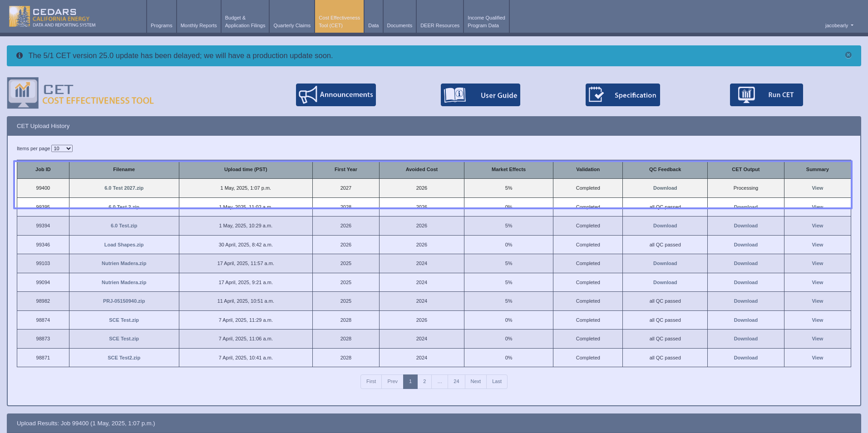Click the info icon in the banner

tap(20, 55)
